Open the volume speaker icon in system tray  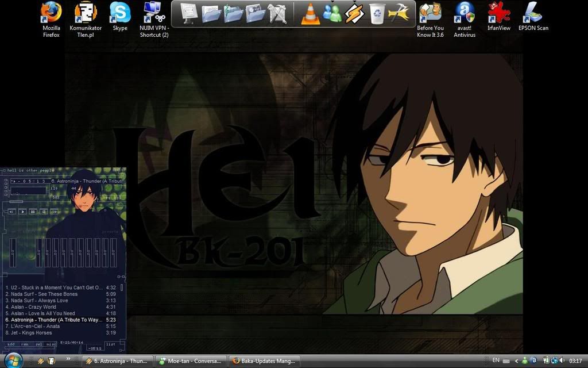pos(562,361)
